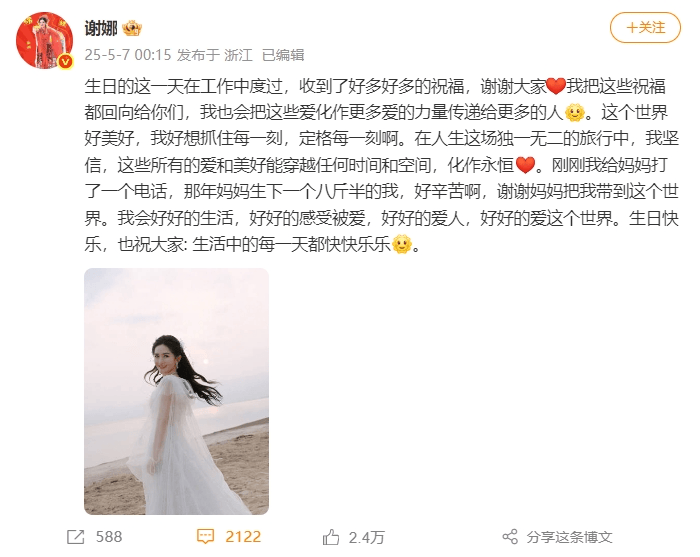This screenshot has height=557, width=700.
Task: Click the post timestamp 25-5-7 00:15
Action: coord(128,55)
